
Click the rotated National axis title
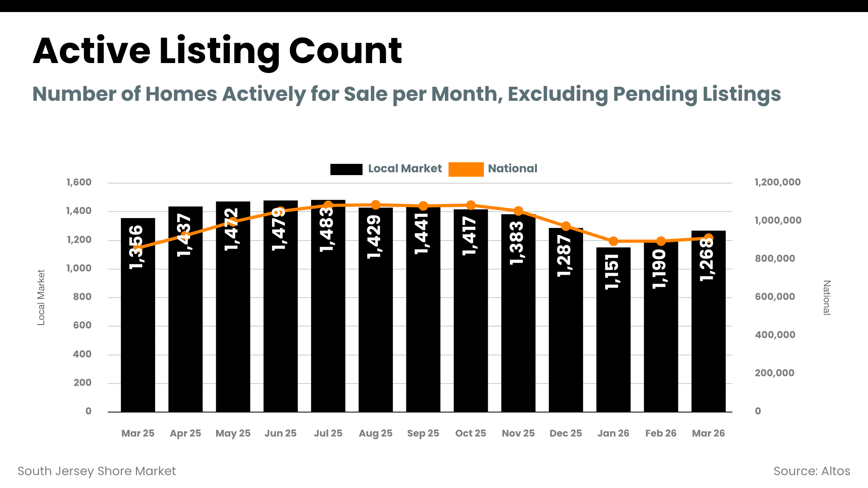[827, 298]
